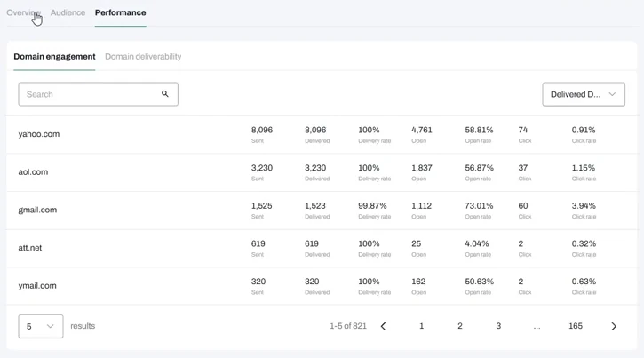Select the gmail.com domain row
This screenshot has height=358, width=644.
(x=322, y=211)
